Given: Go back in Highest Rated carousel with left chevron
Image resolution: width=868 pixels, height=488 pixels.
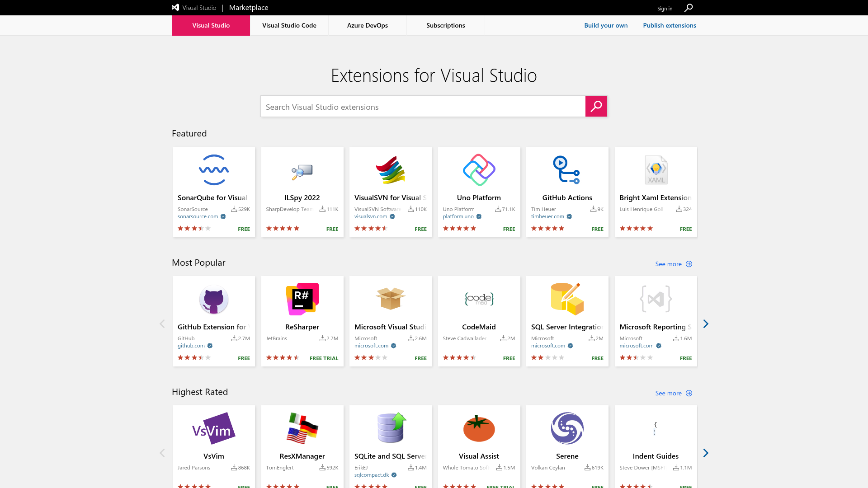Looking at the screenshot, I should pyautogui.click(x=162, y=453).
